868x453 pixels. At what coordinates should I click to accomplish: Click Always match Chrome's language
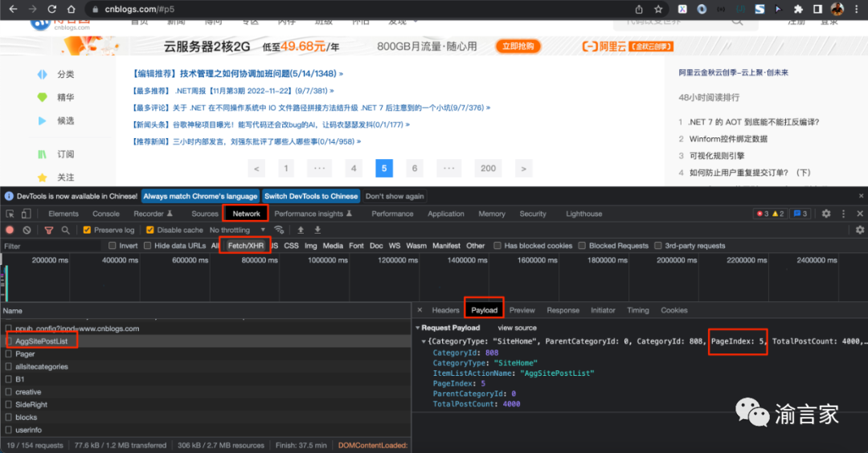pyautogui.click(x=200, y=196)
